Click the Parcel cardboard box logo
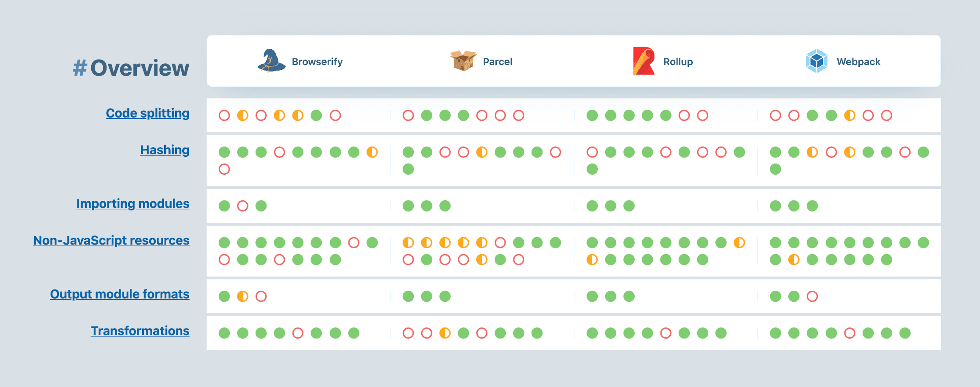Image resolution: width=980 pixels, height=387 pixels. click(x=463, y=61)
